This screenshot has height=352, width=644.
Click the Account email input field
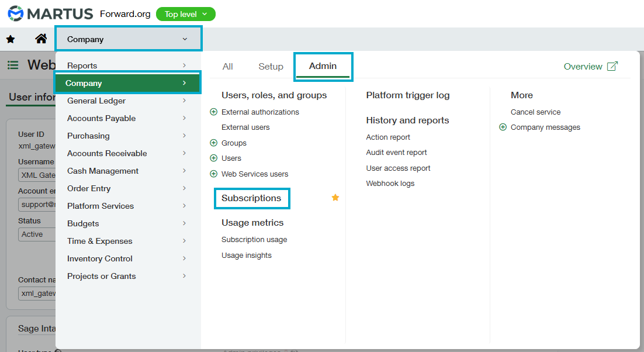click(37, 204)
